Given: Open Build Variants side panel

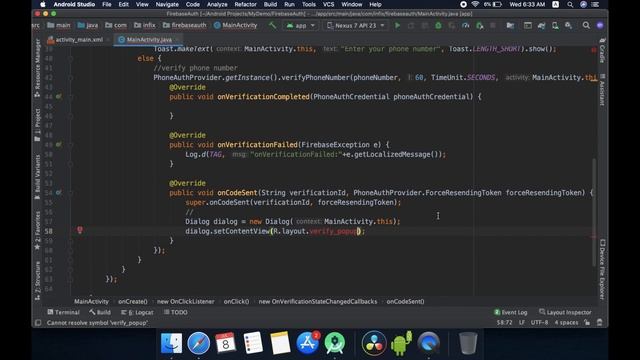Looking at the screenshot, I should pyautogui.click(x=38, y=177).
